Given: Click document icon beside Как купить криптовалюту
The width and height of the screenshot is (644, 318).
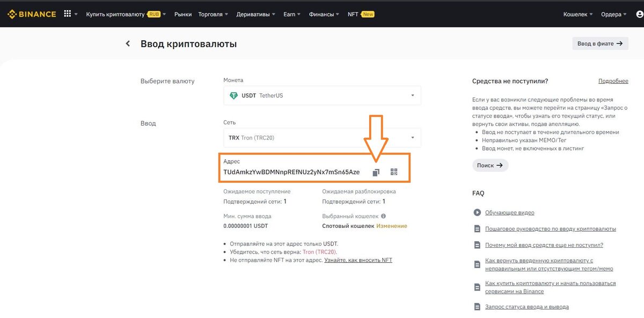Looking at the screenshot, I should click(477, 287).
